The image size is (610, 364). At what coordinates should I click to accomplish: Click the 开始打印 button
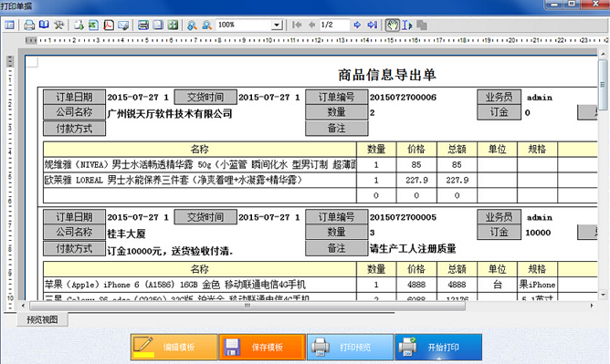[x=438, y=347]
